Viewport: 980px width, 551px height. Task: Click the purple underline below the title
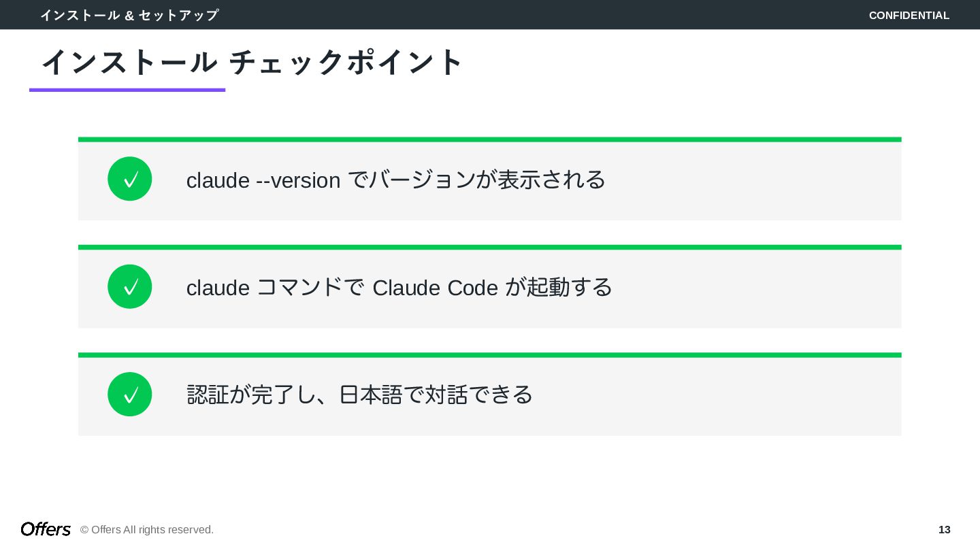[x=127, y=90]
